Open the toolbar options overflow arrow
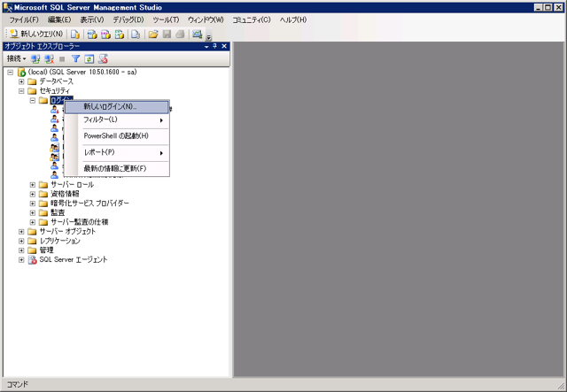Viewport: 567px width, 392px height. (209, 36)
